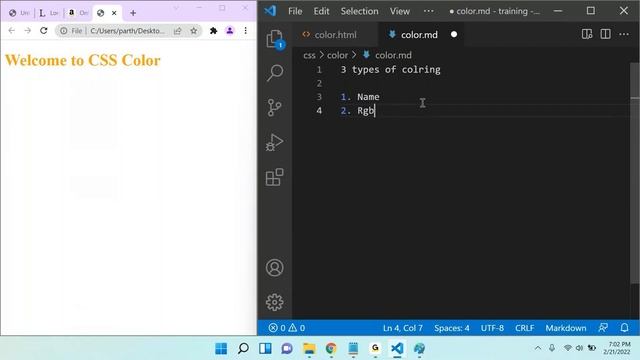Screen dimensions: 640x360
Task: Open Chrome three-dot menu
Action: [245, 31]
